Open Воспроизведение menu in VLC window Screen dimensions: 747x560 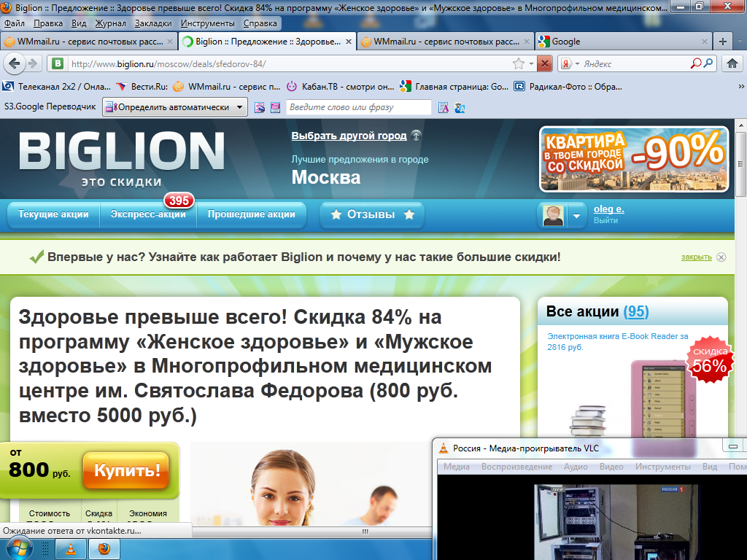point(516,467)
